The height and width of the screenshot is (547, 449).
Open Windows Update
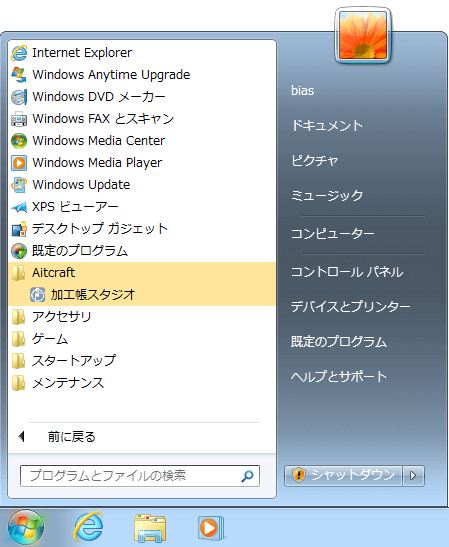click(142, 185)
